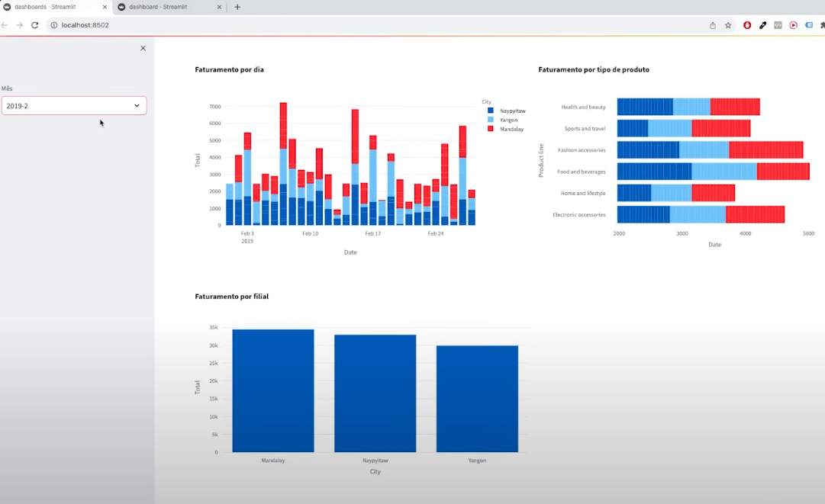
Task: Open a new browser tab
Action: (237, 7)
